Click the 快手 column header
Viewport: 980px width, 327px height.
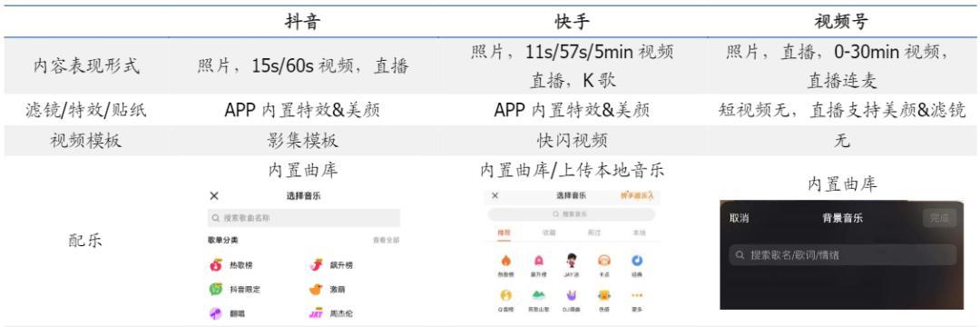click(x=572, y=23)
